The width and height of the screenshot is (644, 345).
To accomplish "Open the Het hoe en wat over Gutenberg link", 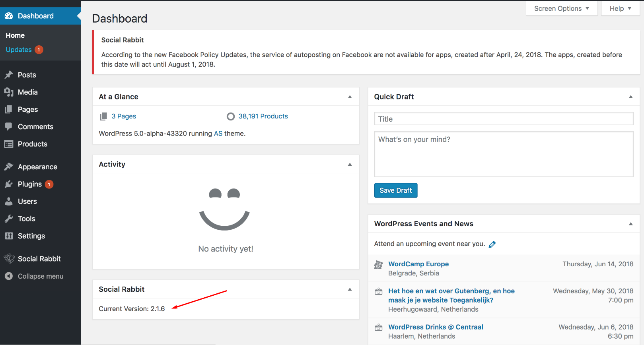I will tap(451, 296).
